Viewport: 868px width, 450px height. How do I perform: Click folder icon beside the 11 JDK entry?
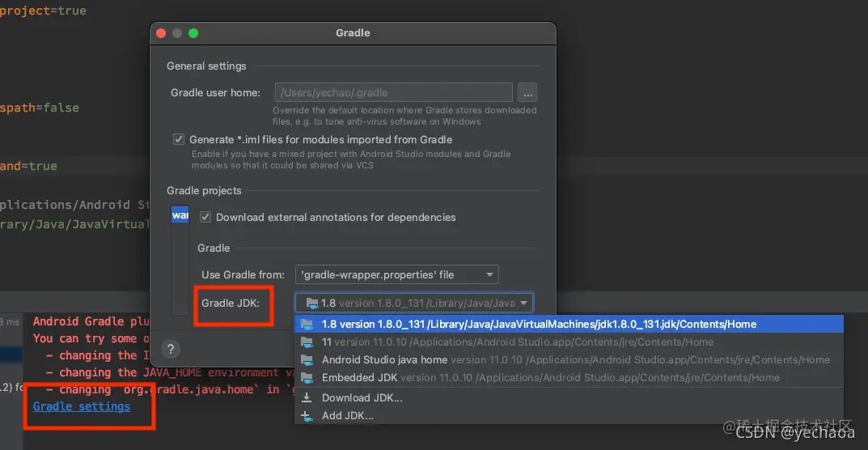pos(306,342)
